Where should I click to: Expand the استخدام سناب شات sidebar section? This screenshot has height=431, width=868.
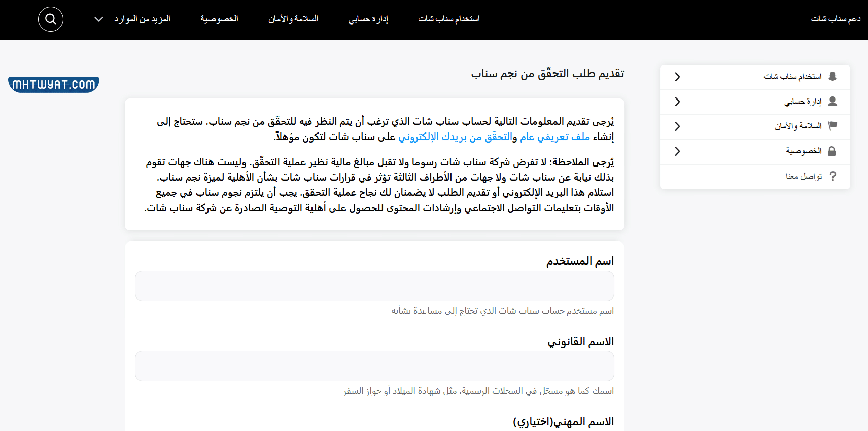(x=677, y=77)
